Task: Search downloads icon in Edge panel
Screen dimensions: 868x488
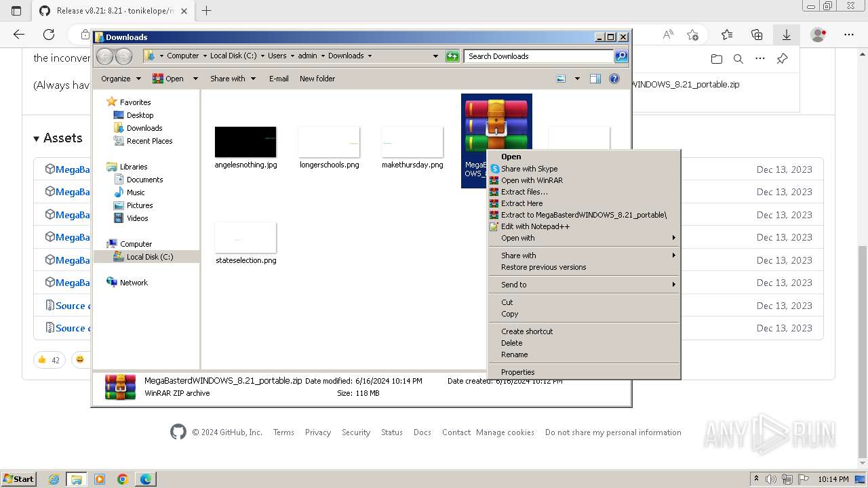Action: click(x=738, y=59)
